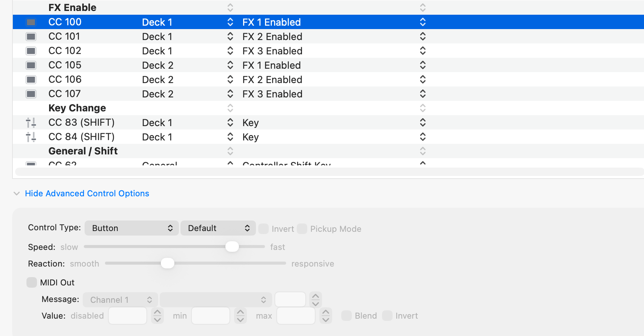Toggle the Blend checkbox
644x336 pixels.
(x=347, y=316)
